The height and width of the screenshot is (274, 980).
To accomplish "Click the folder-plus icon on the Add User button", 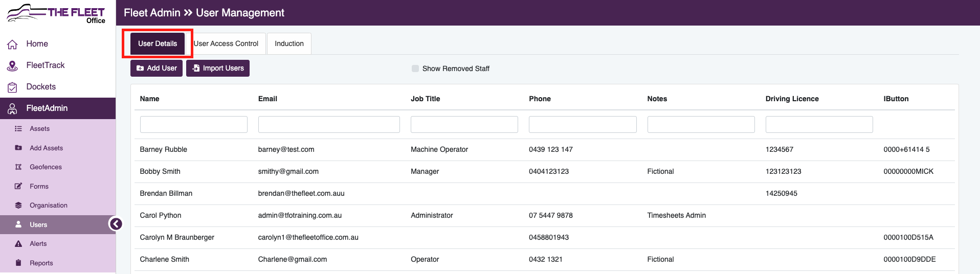I will (140, 68).
